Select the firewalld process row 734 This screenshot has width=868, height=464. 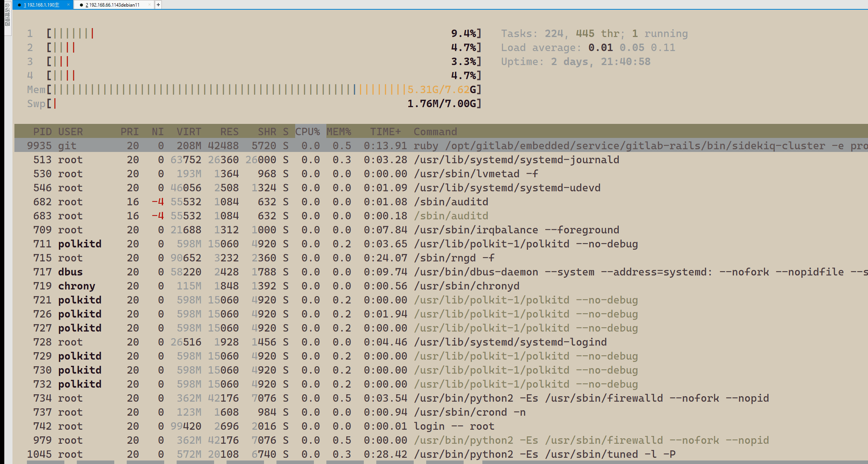441,398
